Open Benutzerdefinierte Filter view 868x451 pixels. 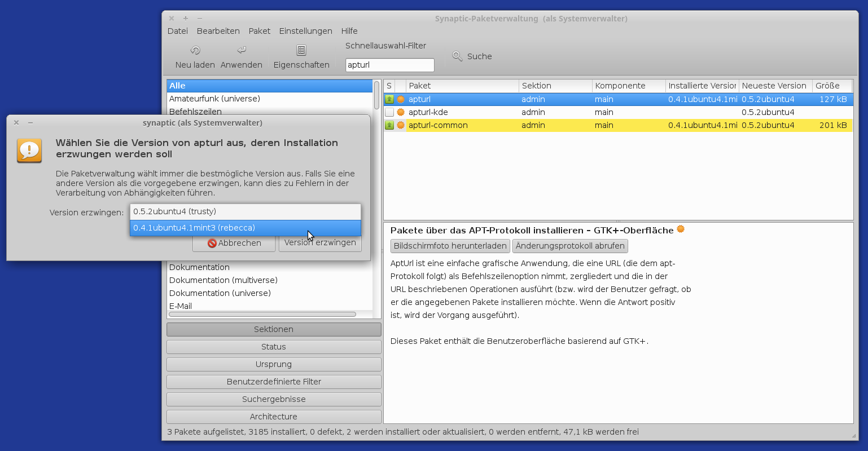[x=274, y=382]
